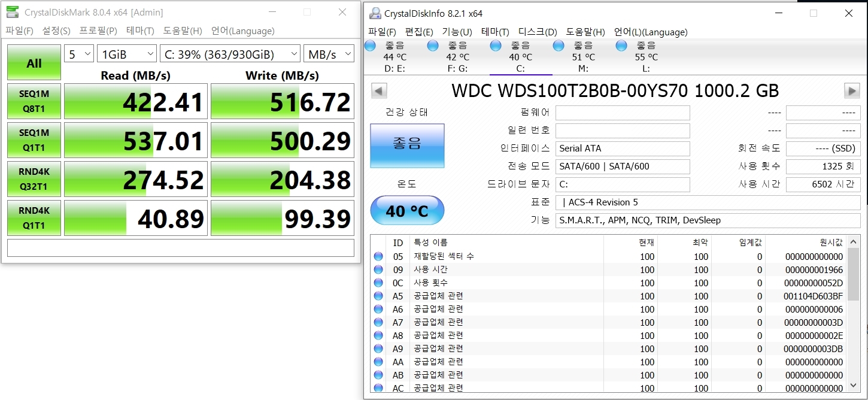The height and width of the screenshot is (400, 868).
Task: Open CrystalDiskMark 언어(Language) menu
Action: 242,31
